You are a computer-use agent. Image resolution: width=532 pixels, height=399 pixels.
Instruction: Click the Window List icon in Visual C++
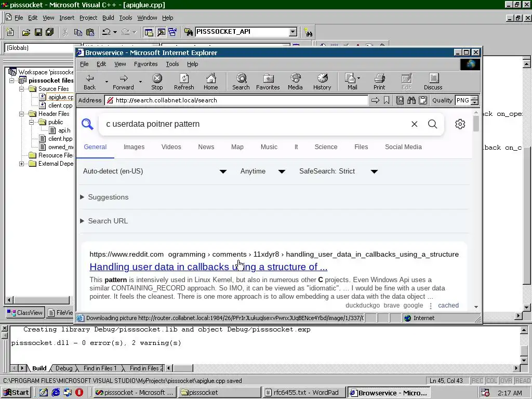172,32
